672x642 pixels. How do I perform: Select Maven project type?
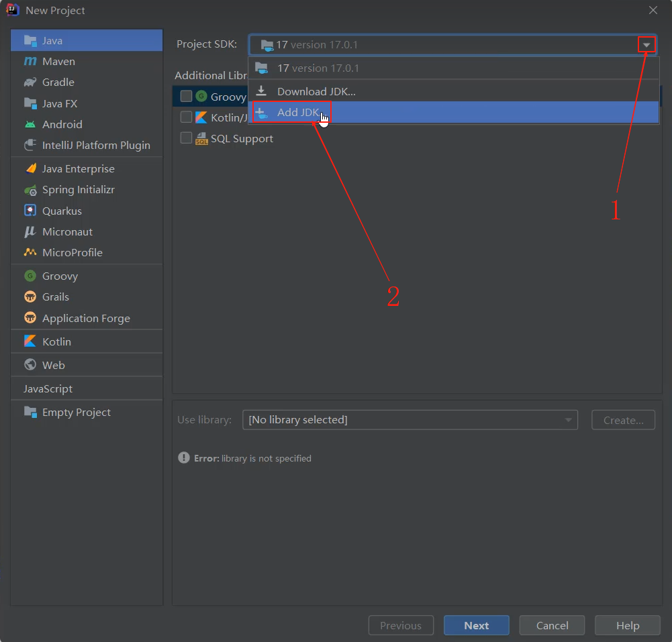[87, 61]
